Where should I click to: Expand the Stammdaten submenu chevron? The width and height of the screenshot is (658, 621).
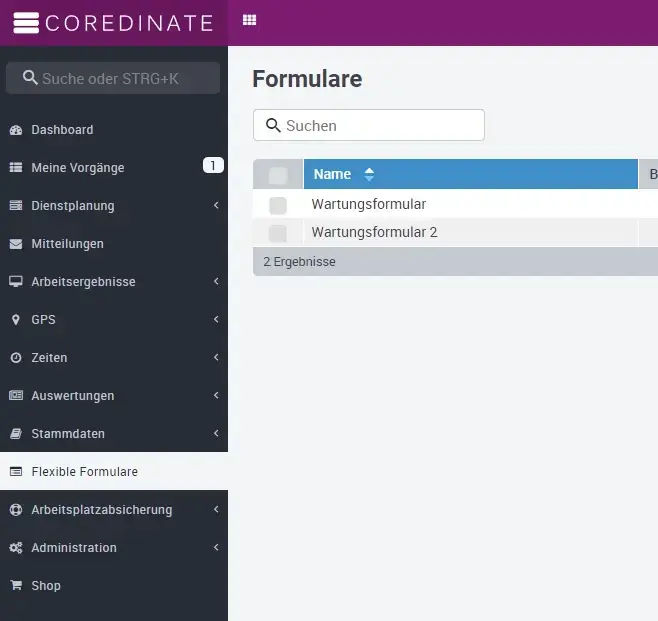(x=216, y=434)
